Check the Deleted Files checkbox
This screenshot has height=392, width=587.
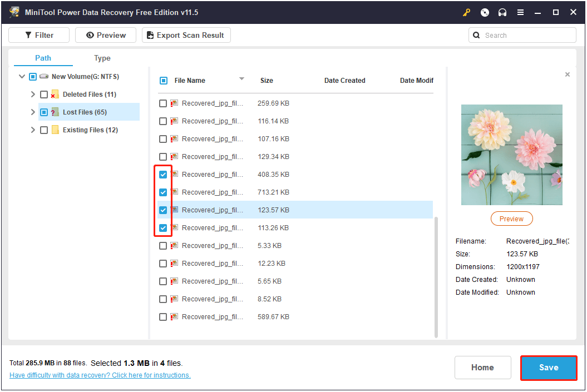pos(44,95)
